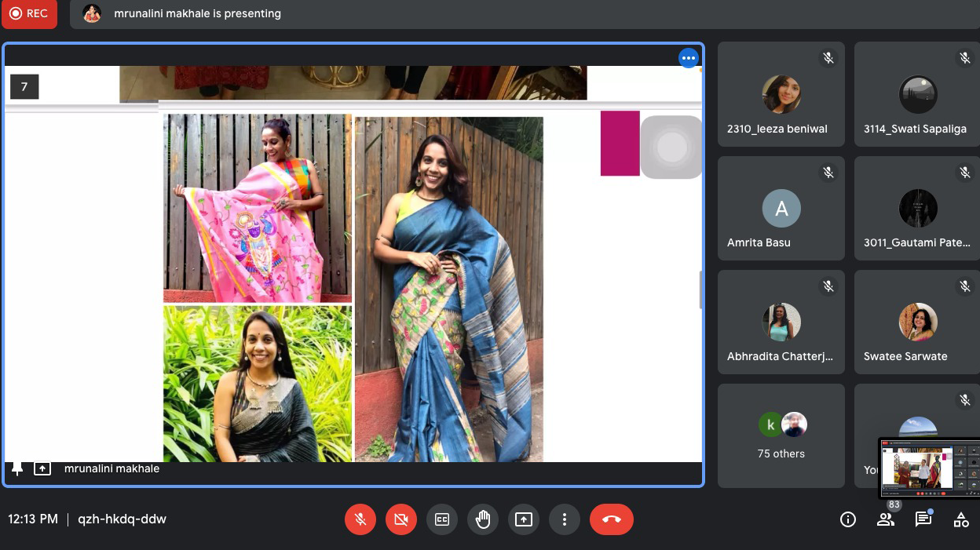Show the participants list icon
The height and width of the screenshot is (550, 980).
(886, 519)
